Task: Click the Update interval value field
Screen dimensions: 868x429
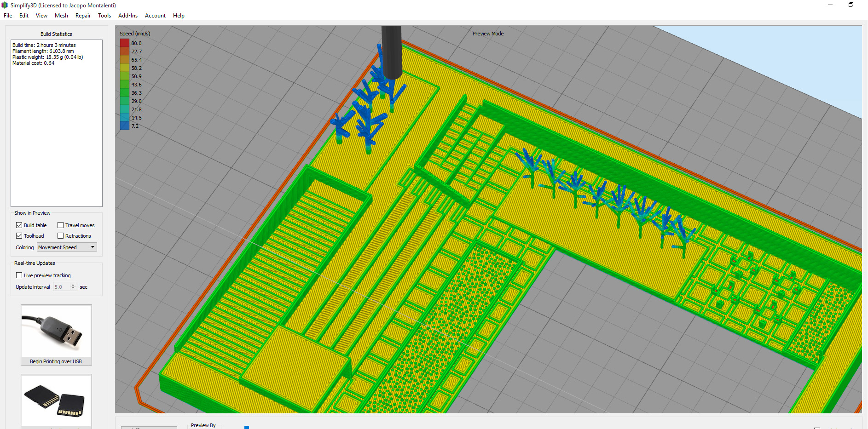Action: click(62, 287)
